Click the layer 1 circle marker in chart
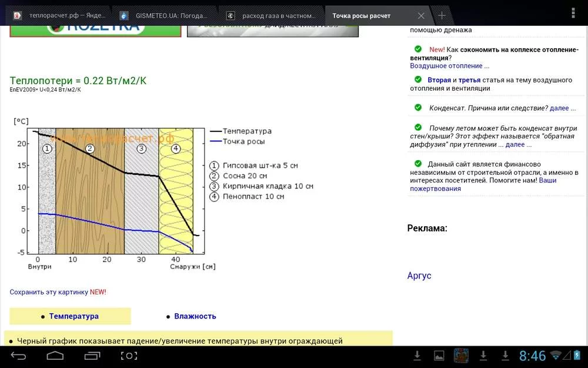This screenshot has height=368, width=588. [x=47, y=149]
